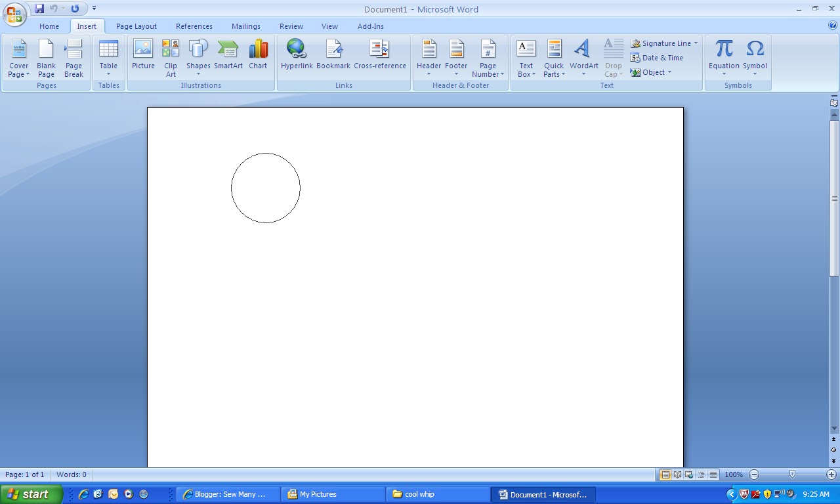This screenshot has height=504, width=840.
Task: Click Zoom Out minus button
Action: 754,474
